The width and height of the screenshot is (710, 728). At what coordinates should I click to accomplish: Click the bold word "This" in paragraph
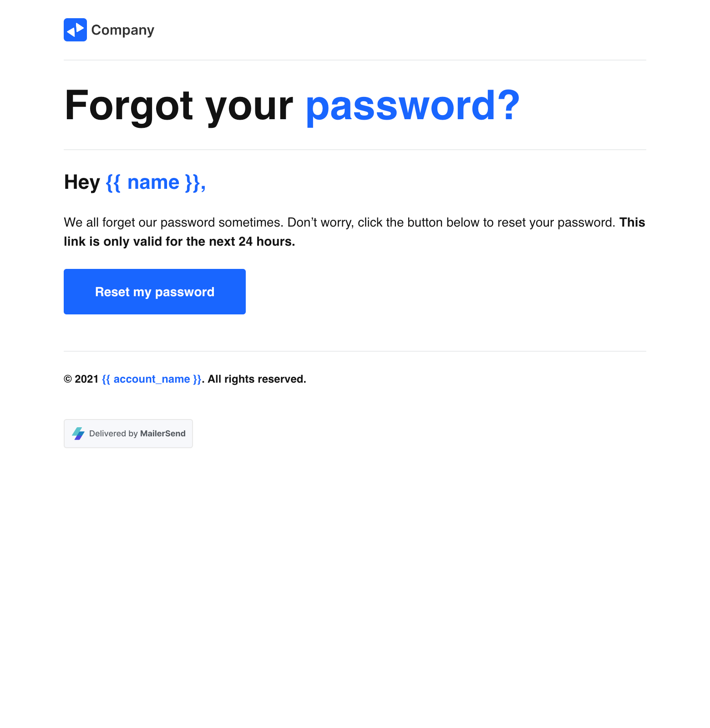point(632,222)
